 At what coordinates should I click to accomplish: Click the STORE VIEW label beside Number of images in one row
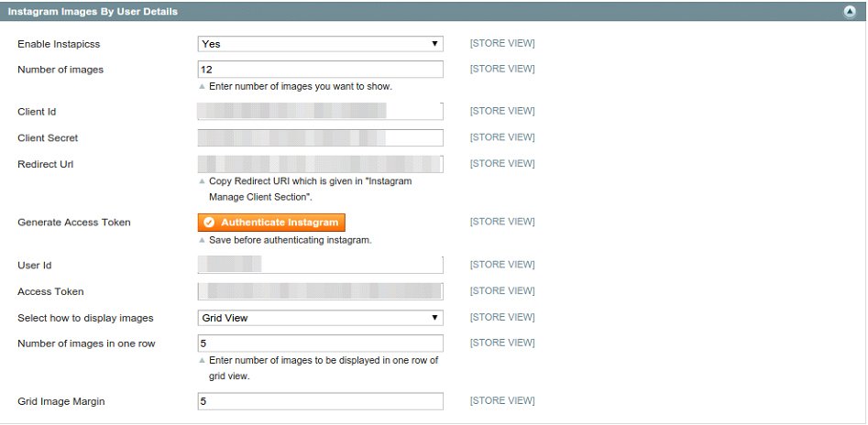click(x=502, y=343)
